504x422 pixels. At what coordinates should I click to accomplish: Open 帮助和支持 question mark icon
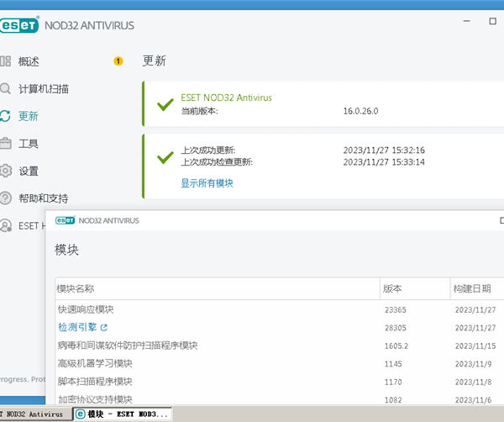(x=6, y=198)
